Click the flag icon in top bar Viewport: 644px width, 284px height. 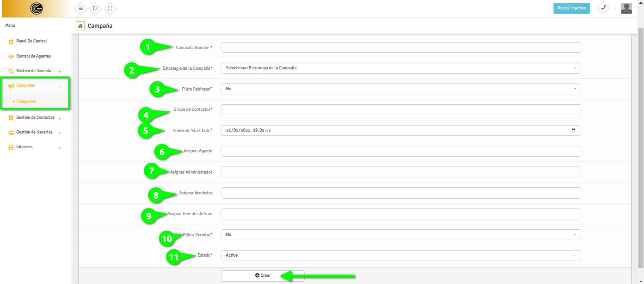pyautogui.click(x=95, y=8)
